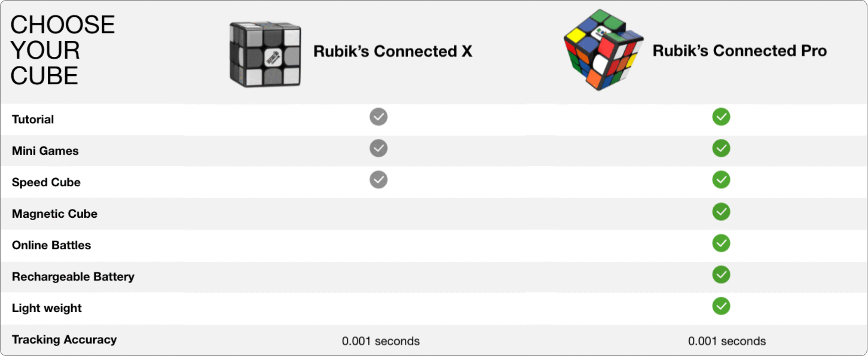Click gray Tutorial checkmark for Connected X
The image size is (868, 356).
pyautogui.click(x=378, y=117)
